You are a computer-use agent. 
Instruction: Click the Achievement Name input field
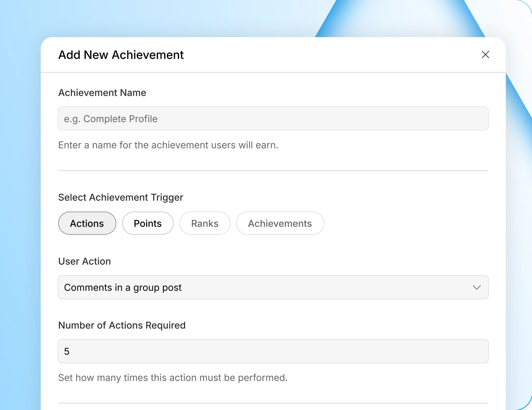[x=273, y=119]
